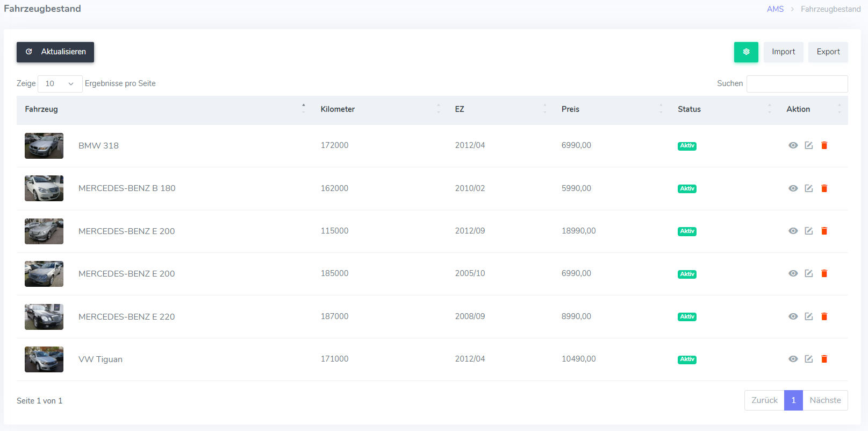Click the price 18990,00 cell
868x431 pixels.
pos(578,231)
